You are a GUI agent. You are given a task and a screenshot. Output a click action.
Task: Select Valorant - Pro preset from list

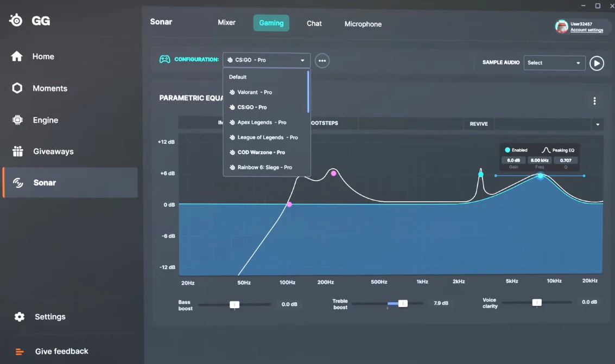(255, 92)
